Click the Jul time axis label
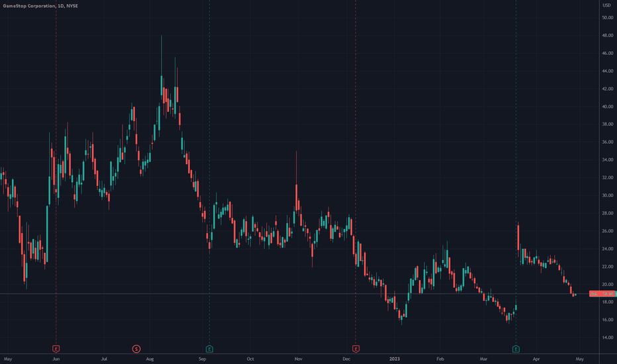 tap(104, 359)
